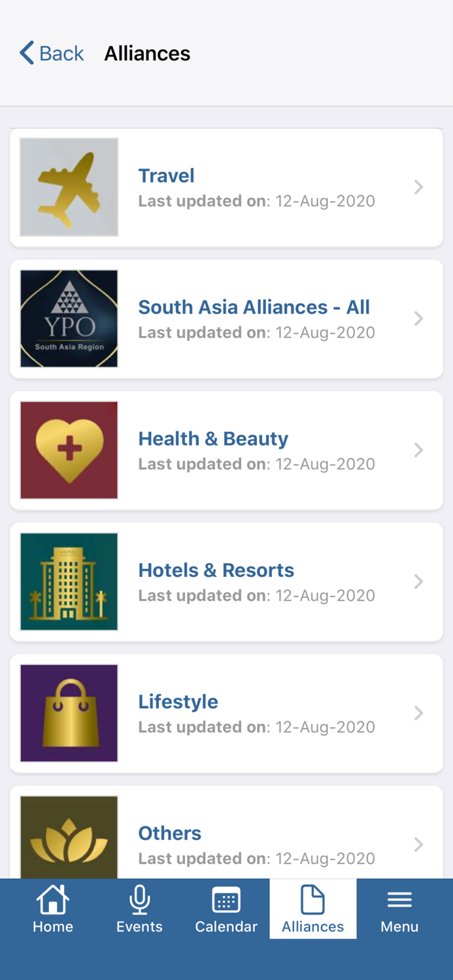Open the Calendar icon in the nav bar
453x980 pixels.
[x=226, y=898]
